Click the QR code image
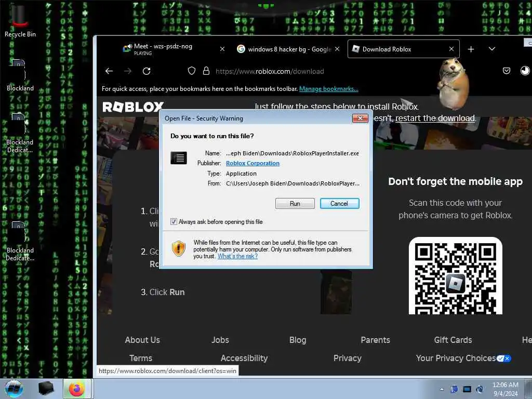Screen dimensions: 532x399 pos(455,276)
